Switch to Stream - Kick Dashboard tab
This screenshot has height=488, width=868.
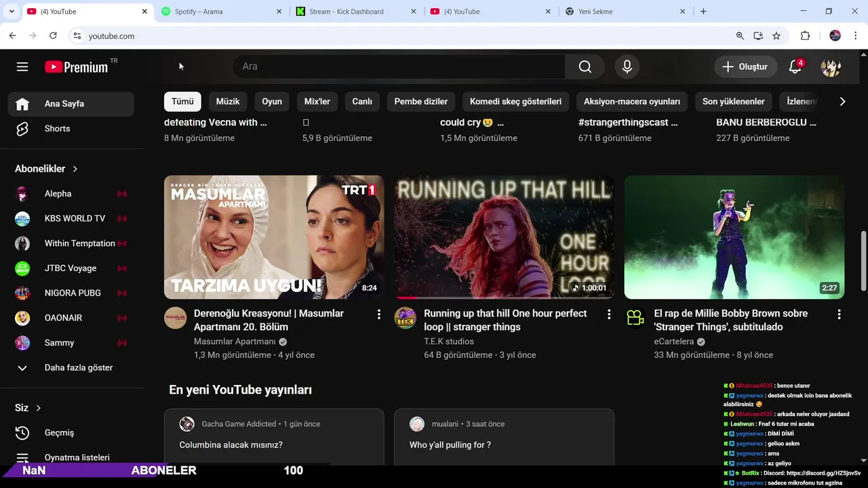coord(356,12)
